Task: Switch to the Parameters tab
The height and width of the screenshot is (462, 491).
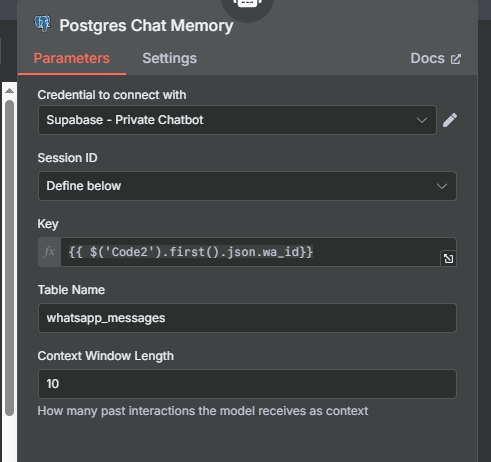Action: [72, 58]
